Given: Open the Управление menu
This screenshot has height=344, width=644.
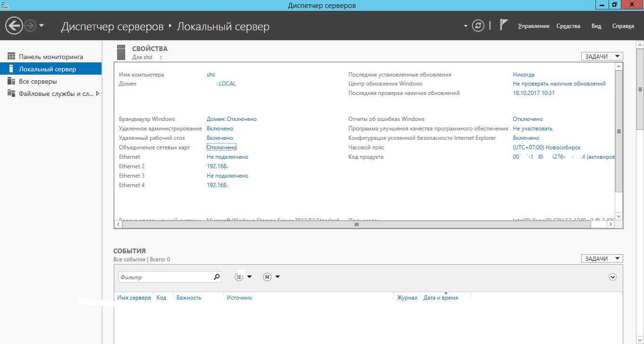Looking at the screenshot, I should click(x=534, y=26).
